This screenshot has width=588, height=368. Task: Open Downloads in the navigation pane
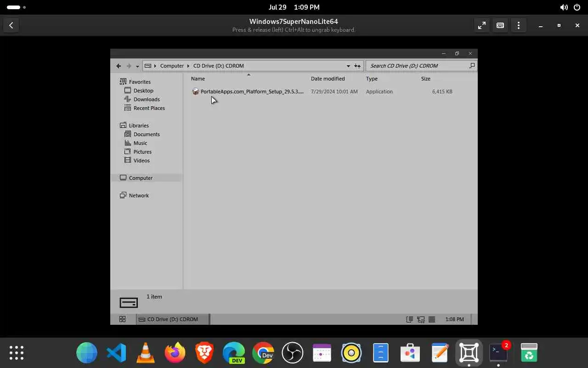[x=147, y=99]
